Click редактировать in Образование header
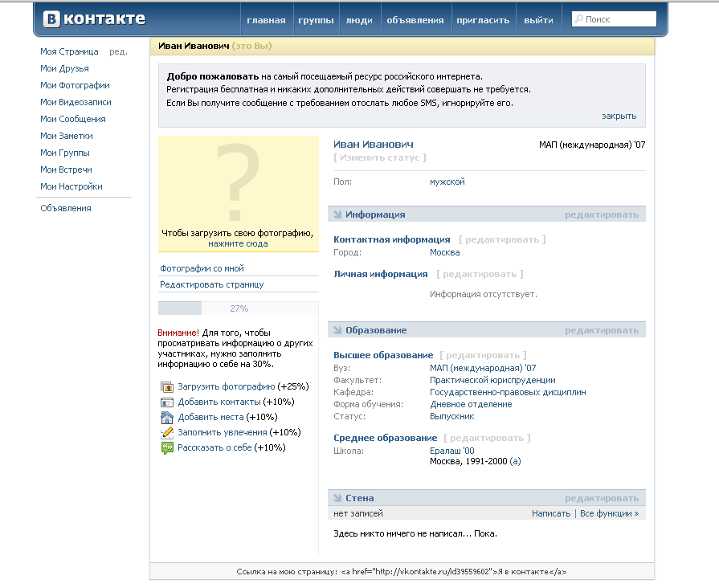Screen dimensions: 719x588 click(602, 330)
